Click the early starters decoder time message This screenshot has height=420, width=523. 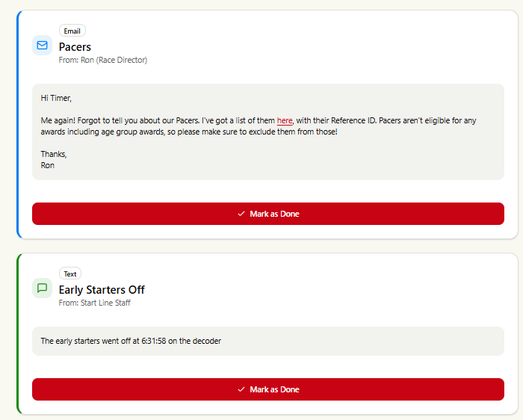[x=131, y=341]
